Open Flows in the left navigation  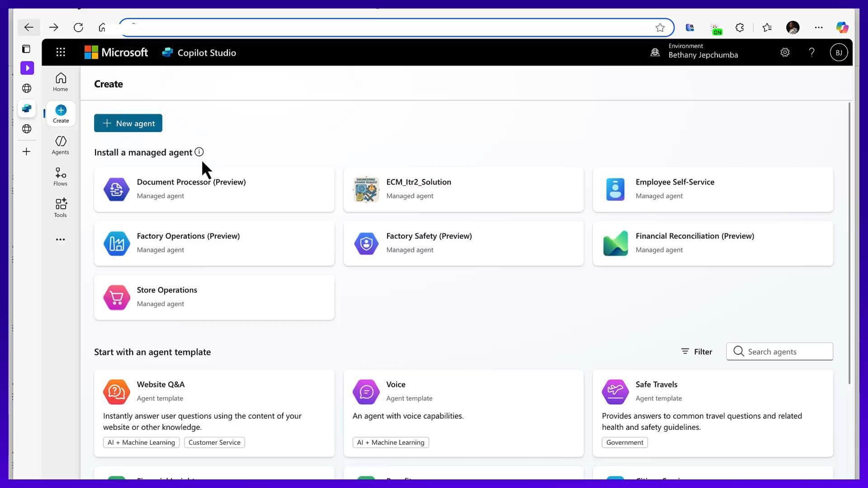click(x=61, y=177)
